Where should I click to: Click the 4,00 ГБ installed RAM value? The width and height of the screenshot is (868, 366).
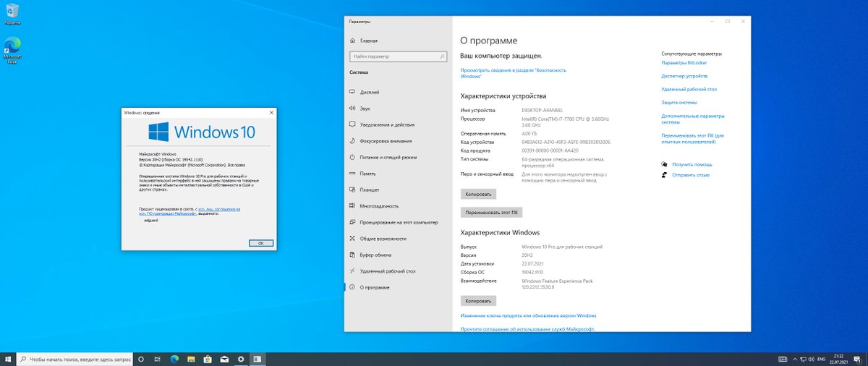pos(530,134)
